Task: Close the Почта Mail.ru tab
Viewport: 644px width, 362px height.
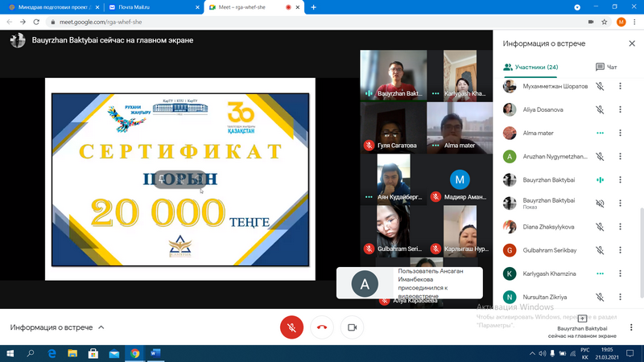Action: pyautogui.click(x=197, y=7)
